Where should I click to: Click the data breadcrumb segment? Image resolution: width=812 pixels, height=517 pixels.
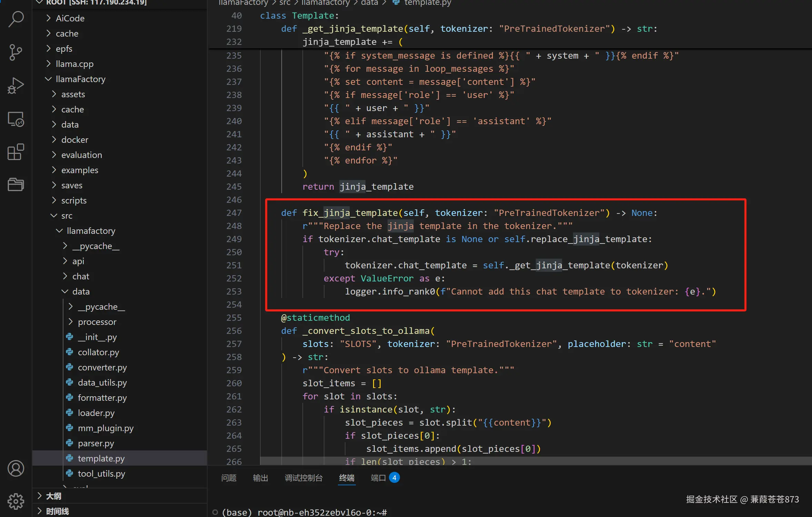369,3
